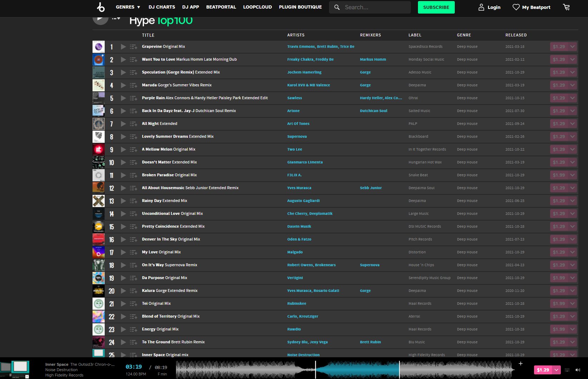Open purchase options arrow for Broken Paradise

573,175
